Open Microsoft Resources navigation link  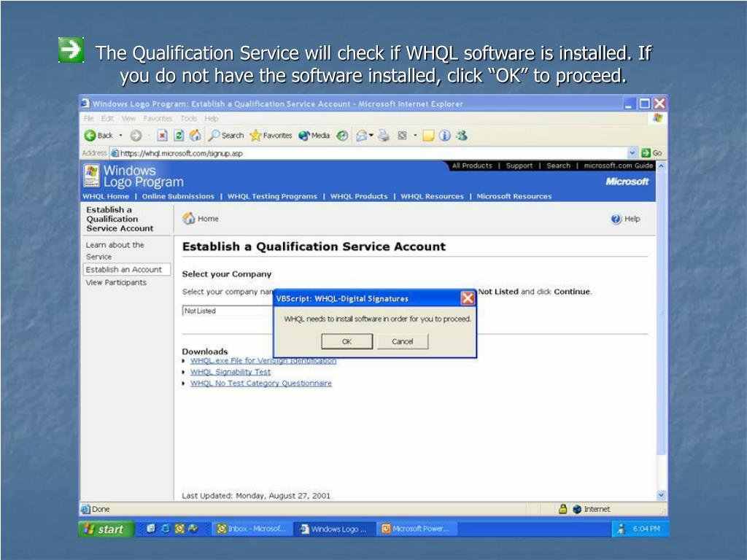[514, 196]
